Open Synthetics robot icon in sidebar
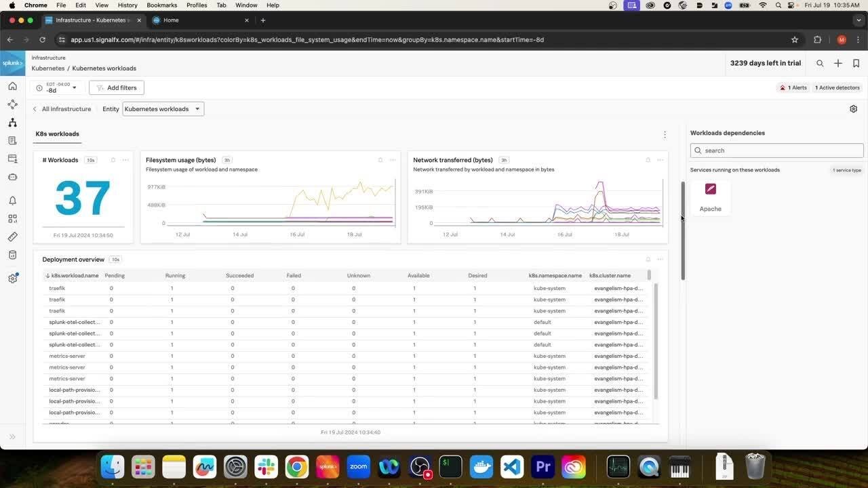 [12, 177]
